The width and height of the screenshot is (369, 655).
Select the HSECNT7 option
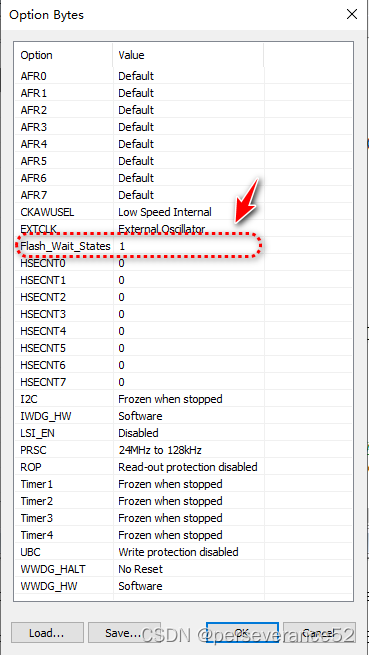click(43, 382)
